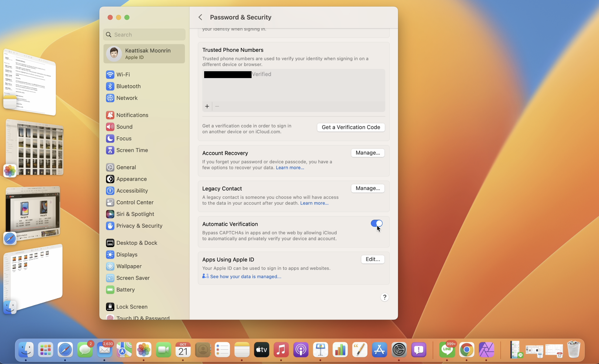Click Get a Verification Code button
The image size is (599, 364).
pos(351,127)
